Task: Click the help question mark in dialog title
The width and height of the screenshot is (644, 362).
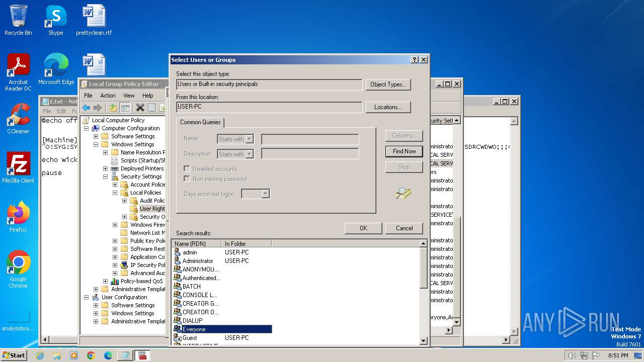Action: (415, 59)
